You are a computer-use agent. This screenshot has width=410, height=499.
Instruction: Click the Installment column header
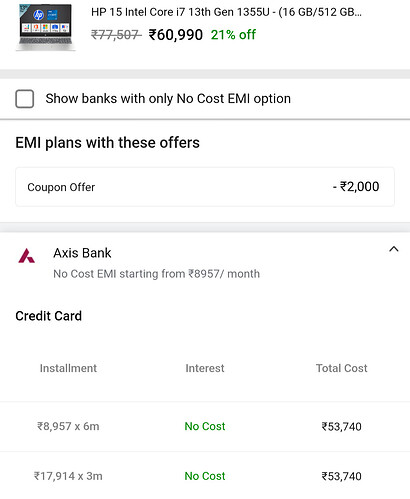click(x=68, y=368)
